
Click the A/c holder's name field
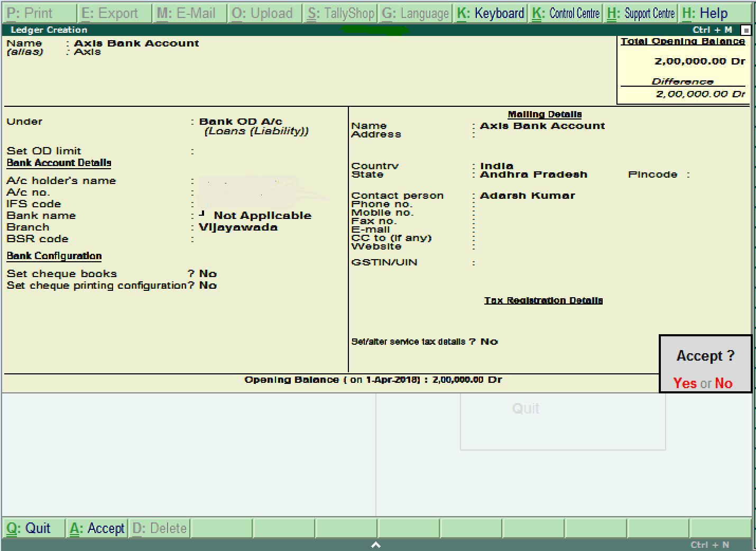coord(270,181)
